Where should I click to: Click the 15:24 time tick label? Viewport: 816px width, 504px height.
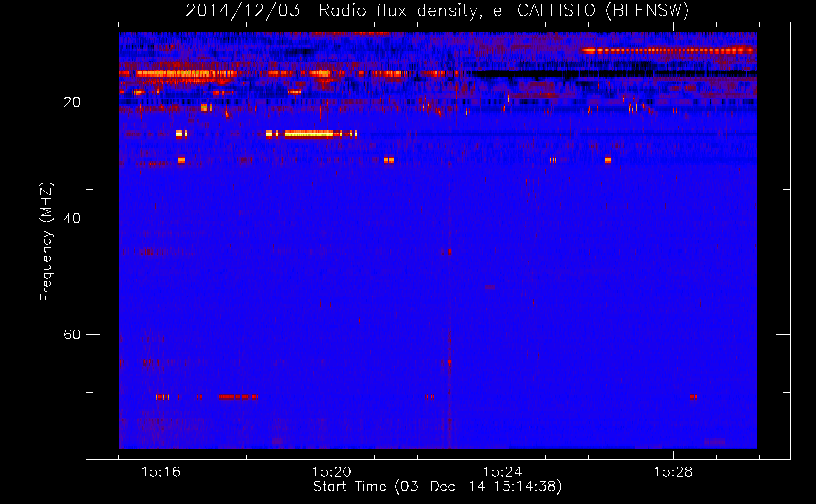click(503, 472)
